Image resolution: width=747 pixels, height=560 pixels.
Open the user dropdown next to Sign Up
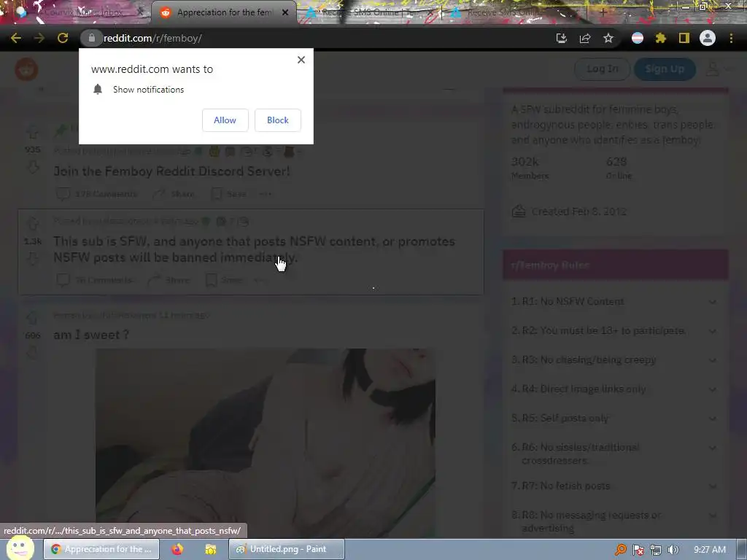click(718, 69)
